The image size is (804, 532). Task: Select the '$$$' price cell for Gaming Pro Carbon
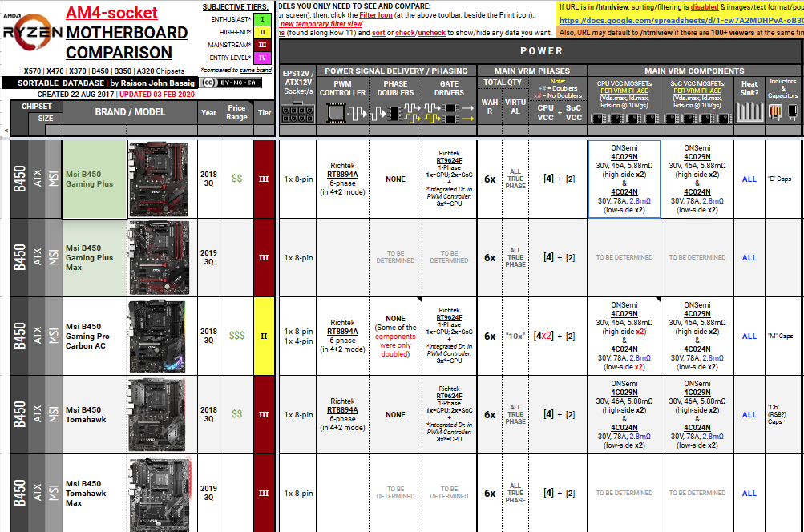pos(236,337)
